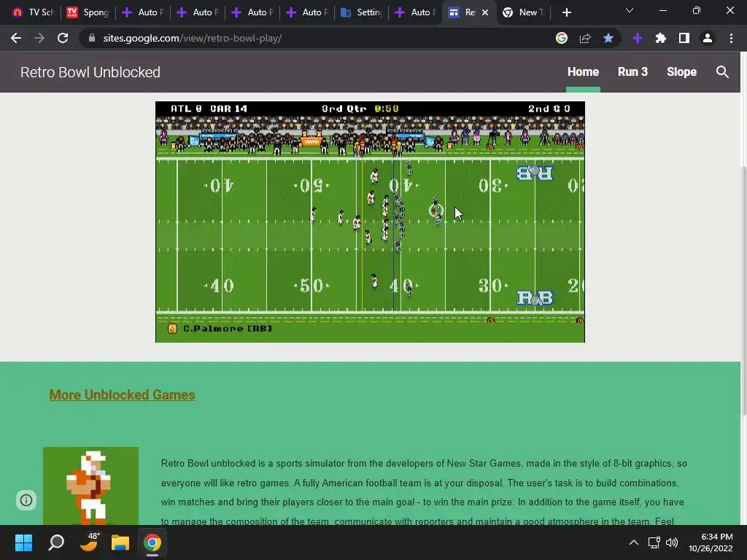The height and width of the screenshot is (560, 747).
Task: Click the ATL 0 CAR 14 scoreboard
Action: 209,109
